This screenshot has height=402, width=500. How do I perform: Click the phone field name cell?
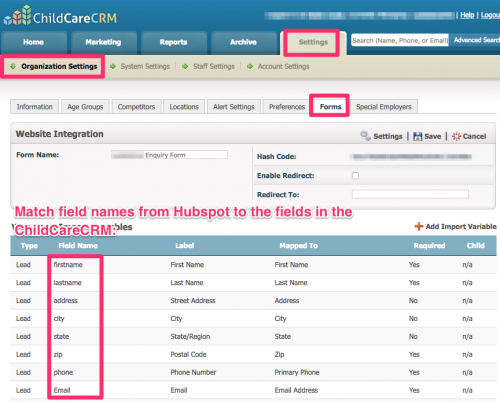pos(63,372)
